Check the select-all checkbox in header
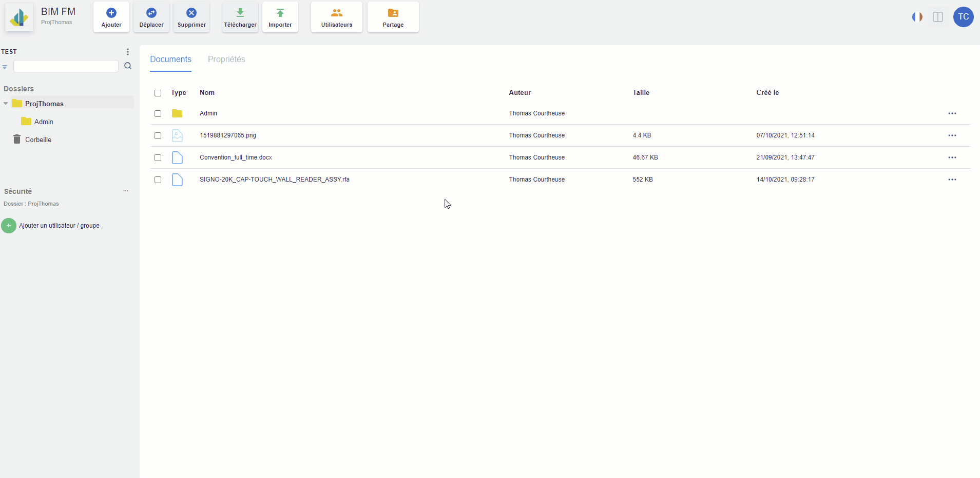This screenshot has width=980, height=478. tap(158, 93)
